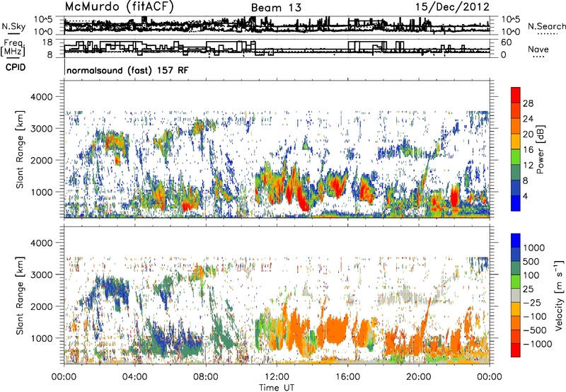566x392 pixels.
Task: Click the 'Time UT' axis title
Action: (277, 388)
